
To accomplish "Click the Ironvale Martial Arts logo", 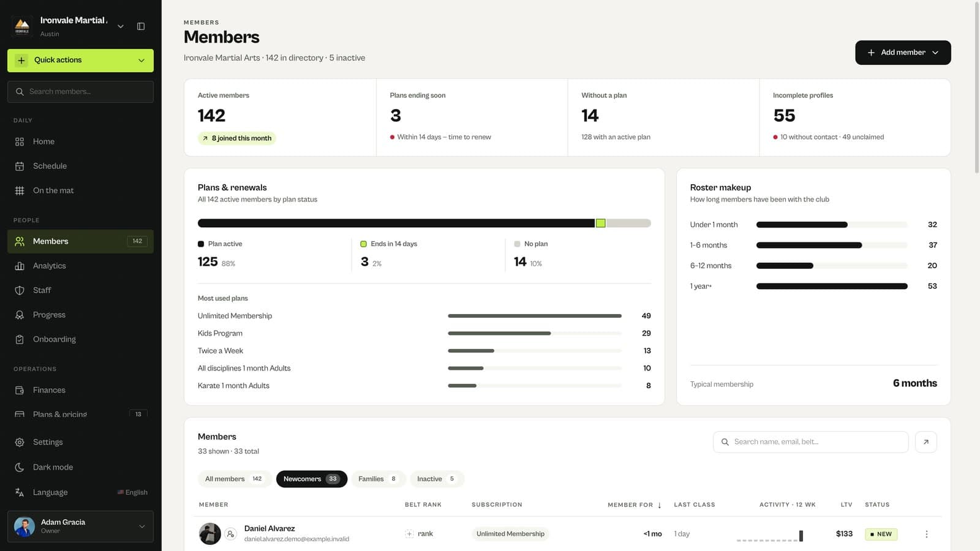I will pos(22,26).
